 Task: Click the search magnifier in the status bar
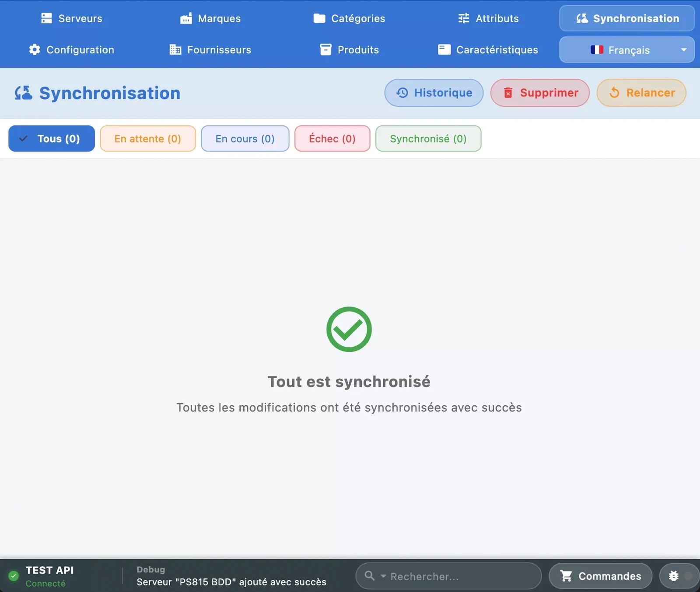tap(370, 576)
